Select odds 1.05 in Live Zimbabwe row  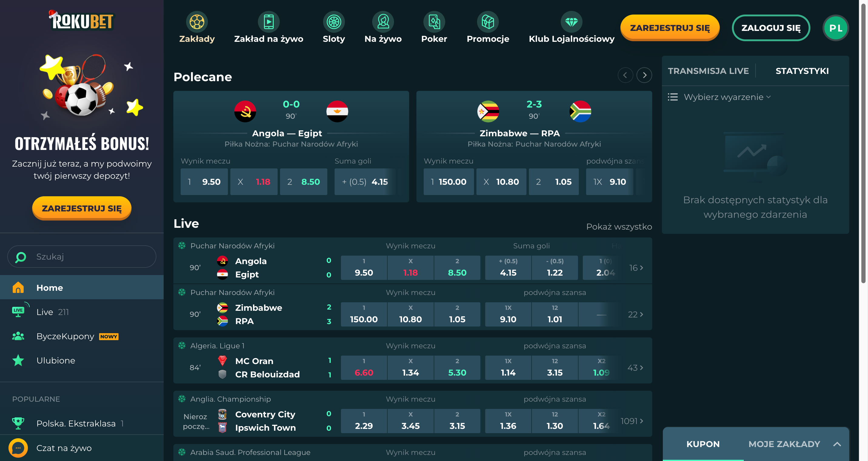click(x=457, y=314)
